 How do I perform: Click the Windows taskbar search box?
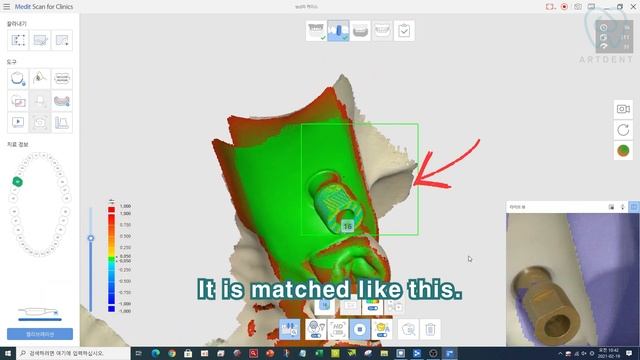(x=73, y=353)
